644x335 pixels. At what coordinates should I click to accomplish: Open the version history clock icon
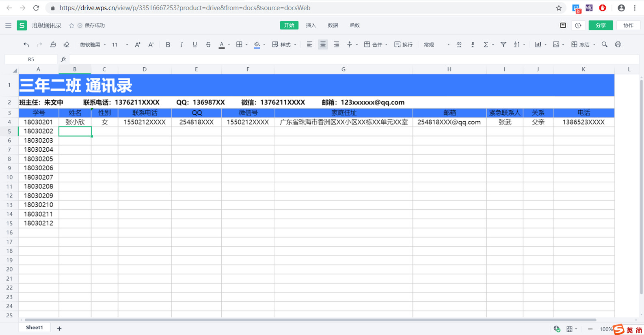tap(578, 26)
